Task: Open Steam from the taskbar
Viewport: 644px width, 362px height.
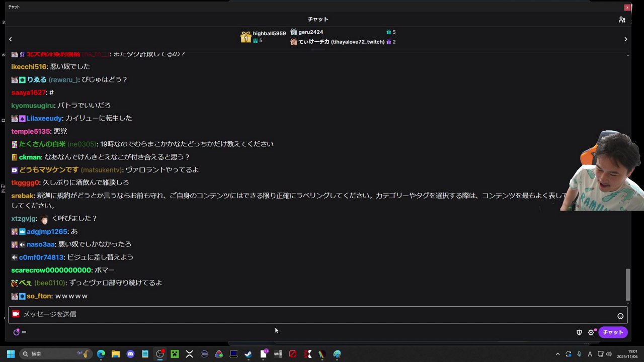Action: click(x=248, y=354)
